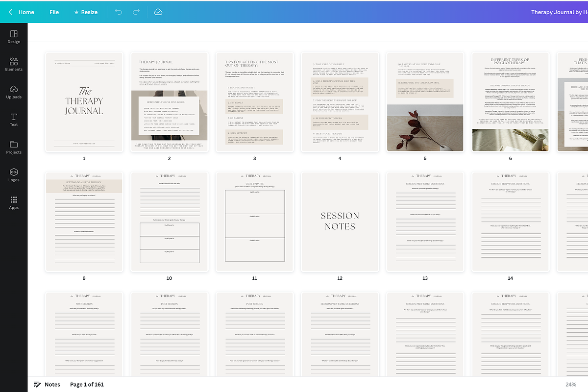Screen dimensions: 588x392
Task: Open the File menu
Action: [x=54, y=12]
